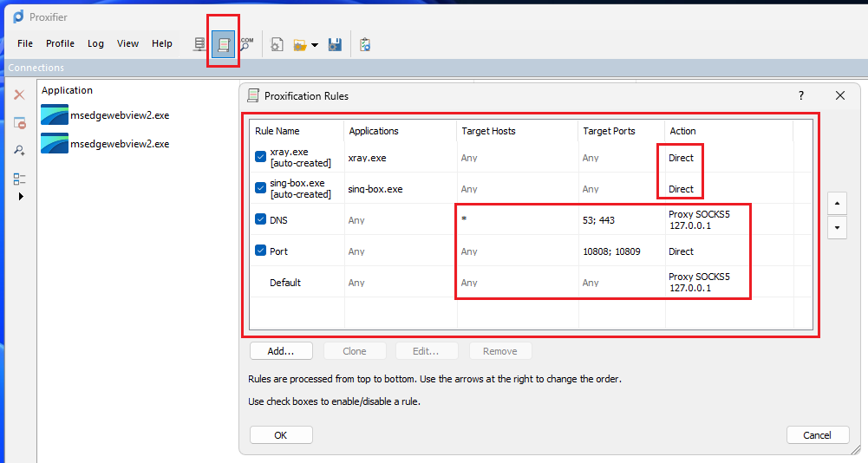Viewport: 868px width, 463px height.
Task: Toggle Port rule checkbox
Action: 261,251
